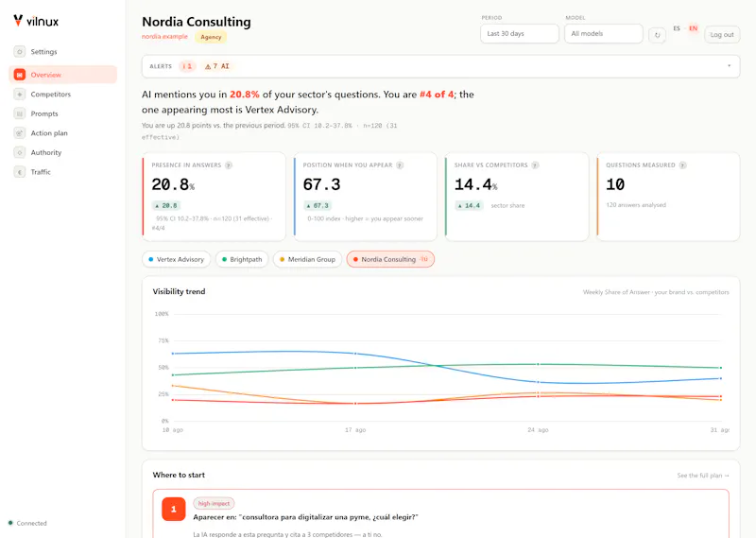756x538 pixels.
Task: Click the Prompts sidebar icon
Action: [x=19, y=113]
